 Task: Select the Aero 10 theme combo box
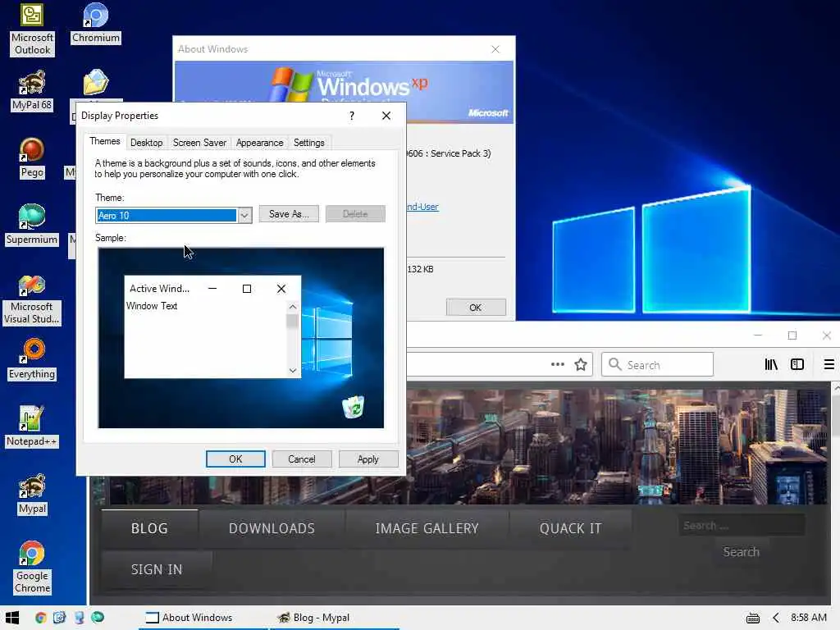[x=174, y=216]
